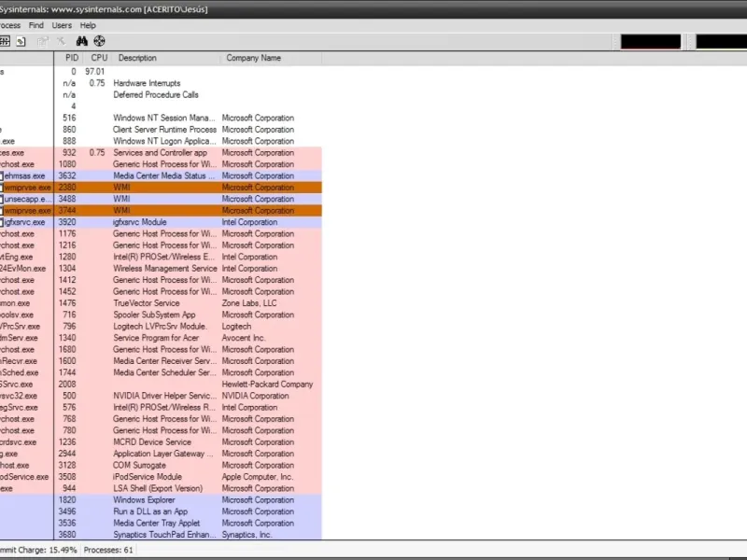747x560 pixels.
Task: Sort by the Company Name column header
Action: pos(271,58)
